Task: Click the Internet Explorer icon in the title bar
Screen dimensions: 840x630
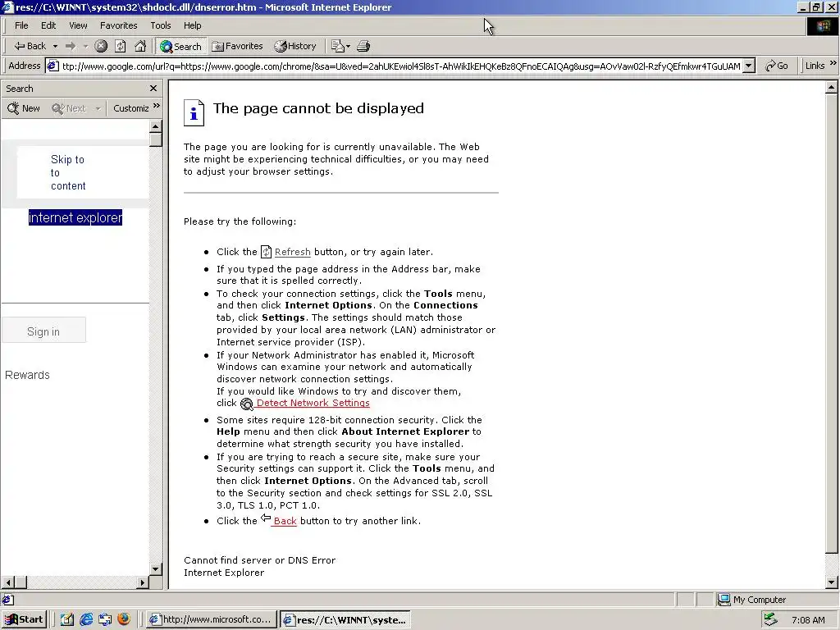Action: (7, 7)
